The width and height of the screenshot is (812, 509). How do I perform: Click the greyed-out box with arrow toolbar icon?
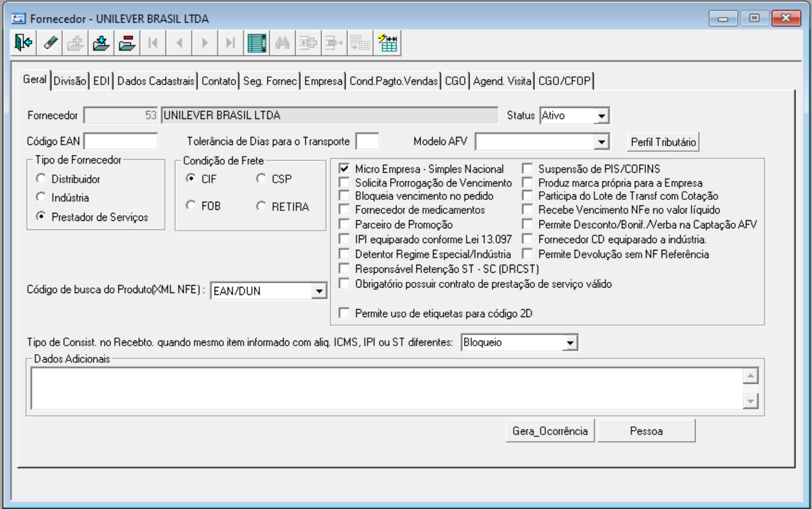[333, 43]
